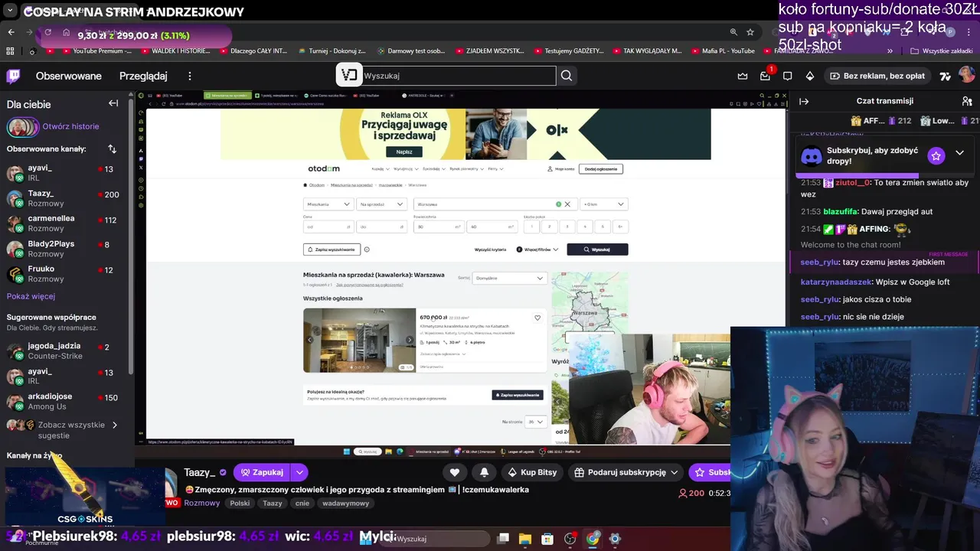Expand Więcej filtrów on otodom
This screenshot has height=551, width=980.
[x=537, y=249]
